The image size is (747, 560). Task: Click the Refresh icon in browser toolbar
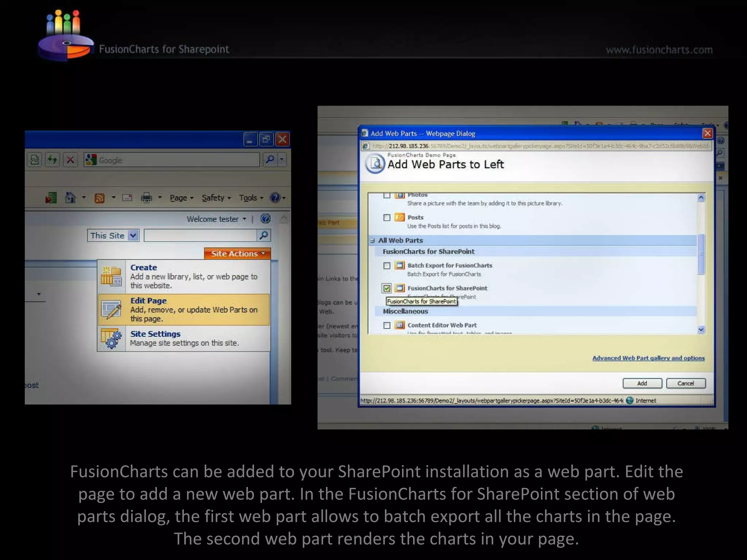[53, 160]
